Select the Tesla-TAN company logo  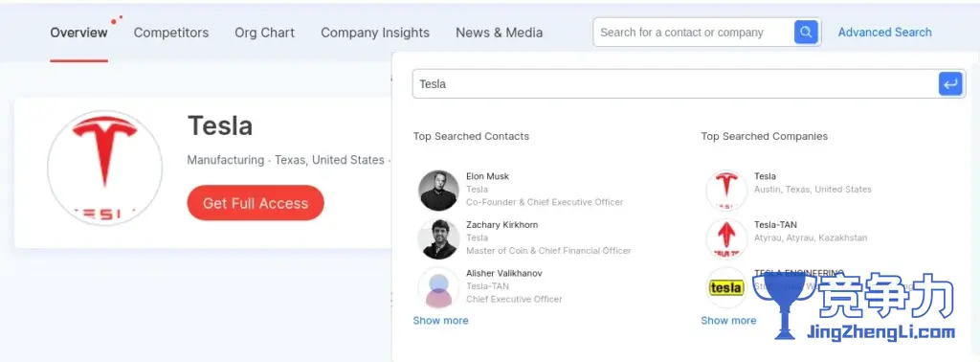pos(726,238)
